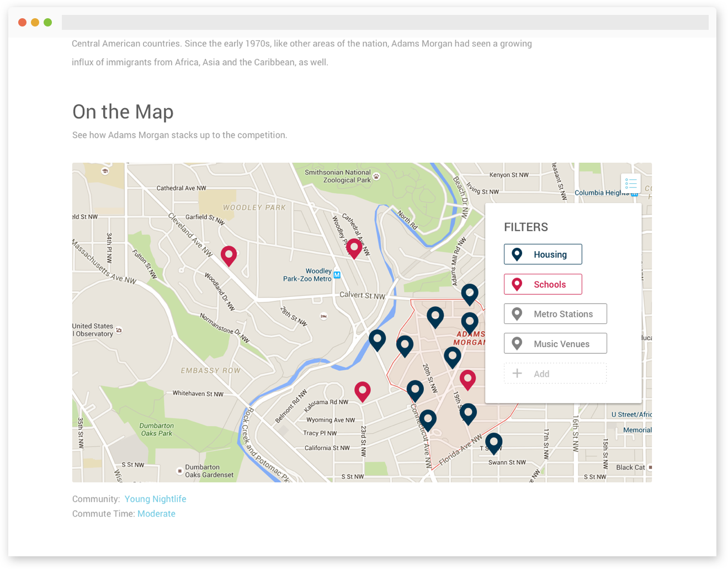Enable the Music Venues filter
Screen dimensions: 728x569
coord(555,343)
